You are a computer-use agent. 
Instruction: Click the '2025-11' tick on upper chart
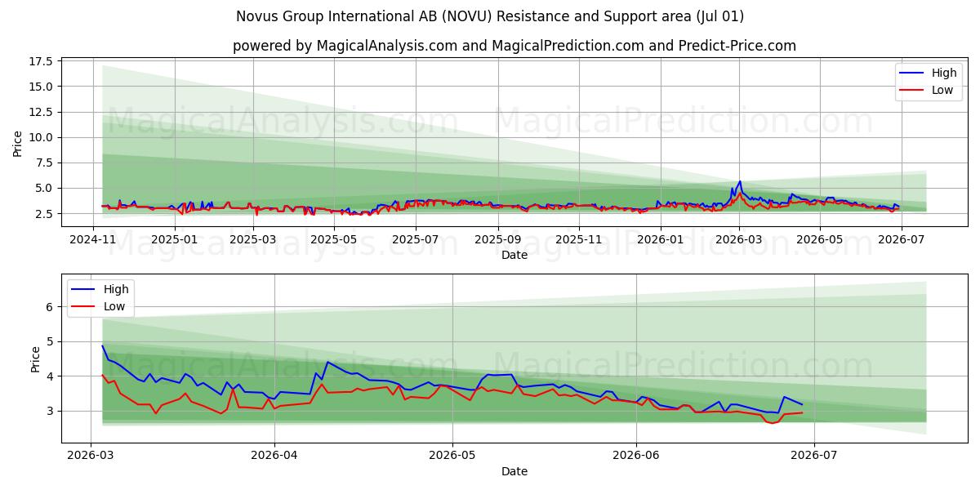pos(579,239)
